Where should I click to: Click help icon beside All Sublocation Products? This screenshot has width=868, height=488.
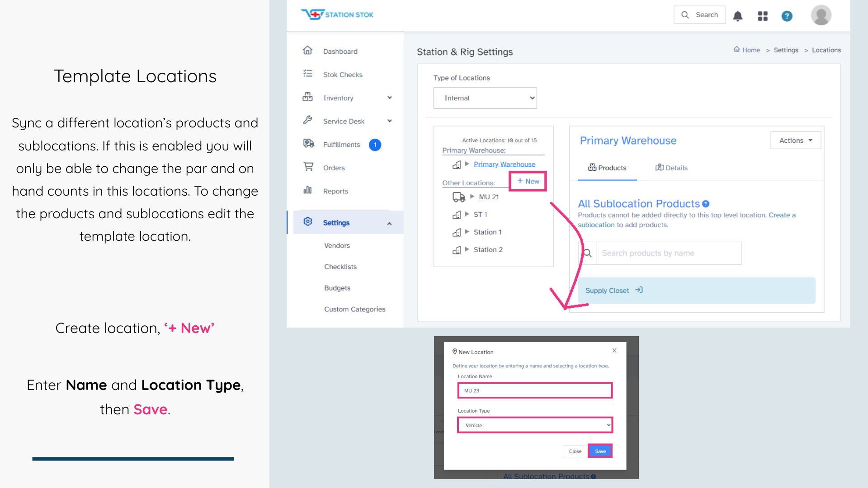pos(706,204)
